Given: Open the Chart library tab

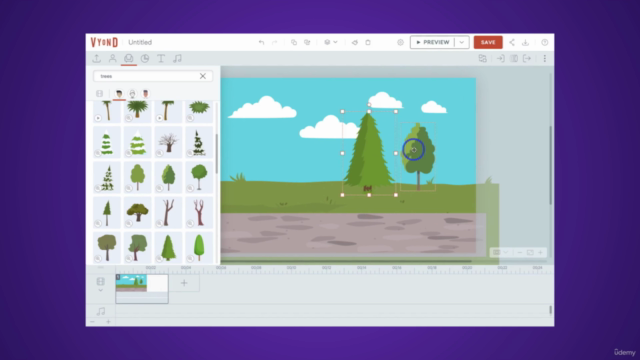Looking at the screenshot, I should tap(145, 58).
